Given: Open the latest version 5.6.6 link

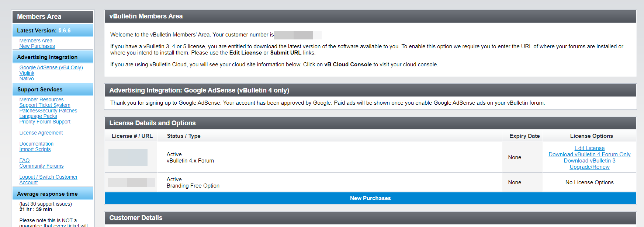Looking at the screenshot, I should pos(64,31).
